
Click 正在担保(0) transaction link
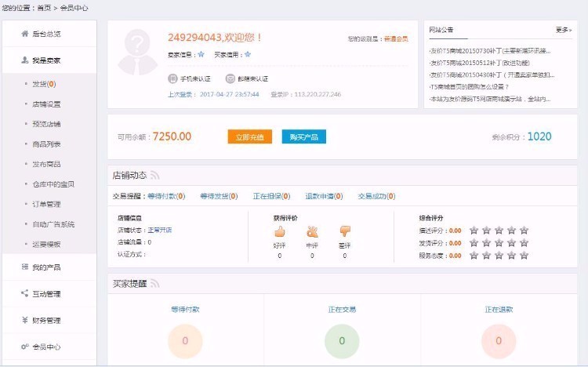[271, 196]
